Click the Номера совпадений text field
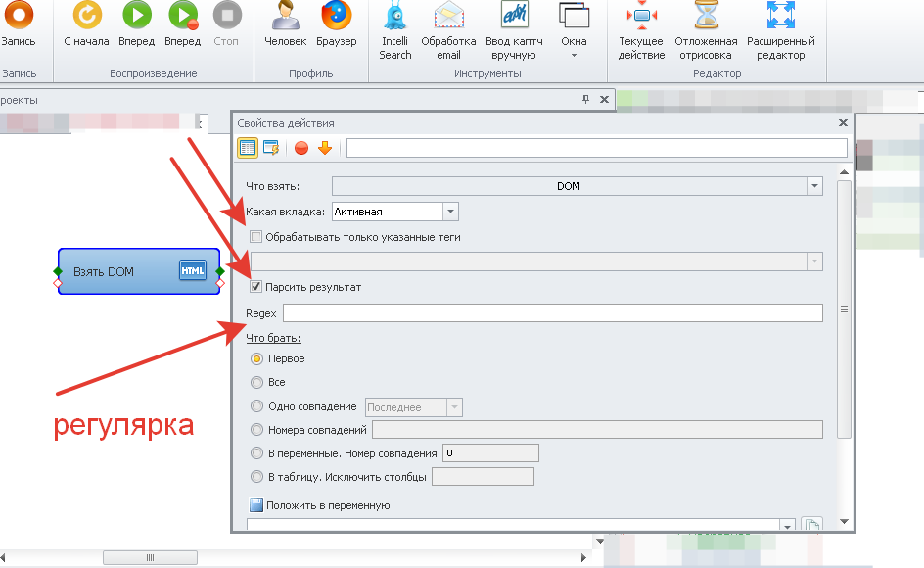Screen dimensions: 924x568 (x=597, y=430)
